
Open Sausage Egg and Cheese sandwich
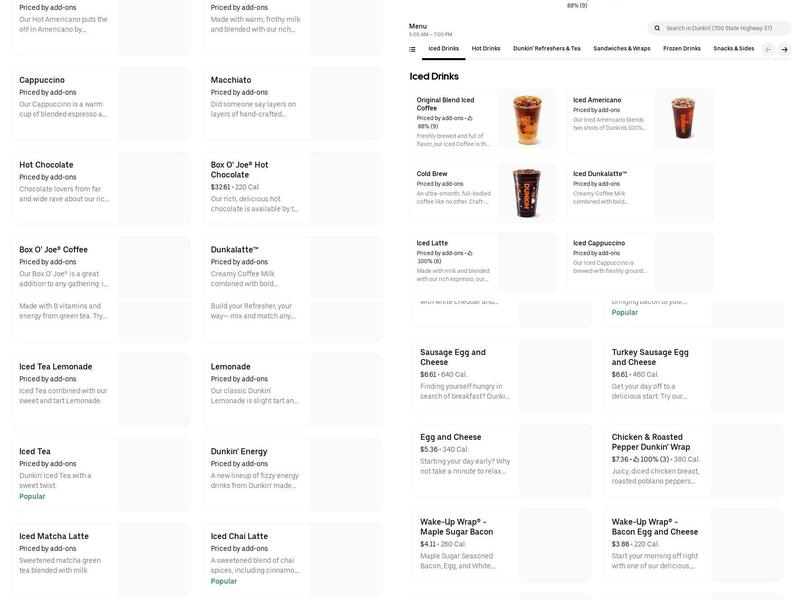[x=502, y=376]
